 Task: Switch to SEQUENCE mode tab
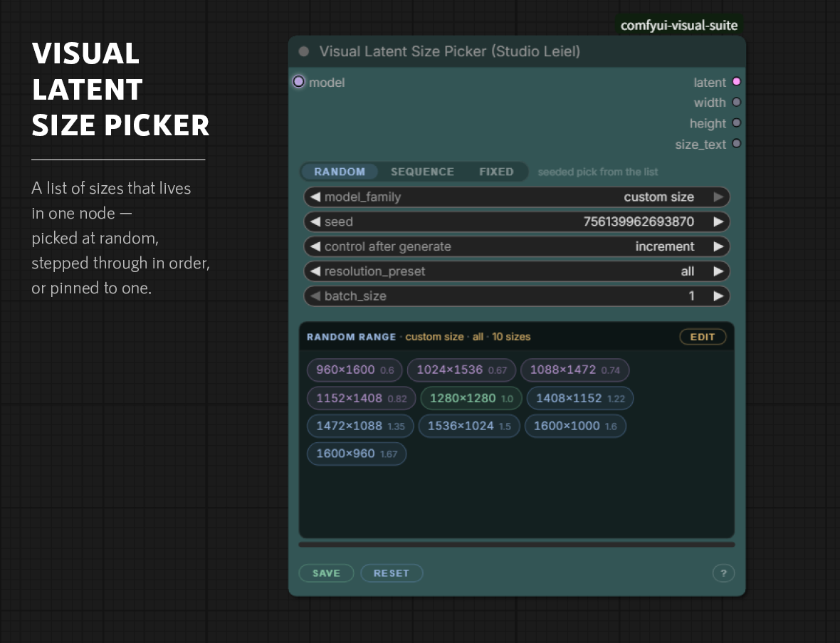(422, 172)
